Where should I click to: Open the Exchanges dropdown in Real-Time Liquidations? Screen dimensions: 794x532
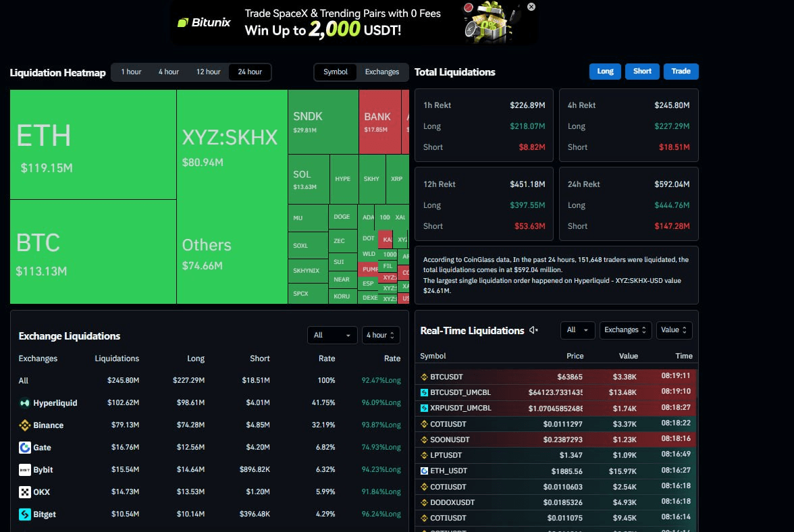pyautogui.click(x=625, y=330)
